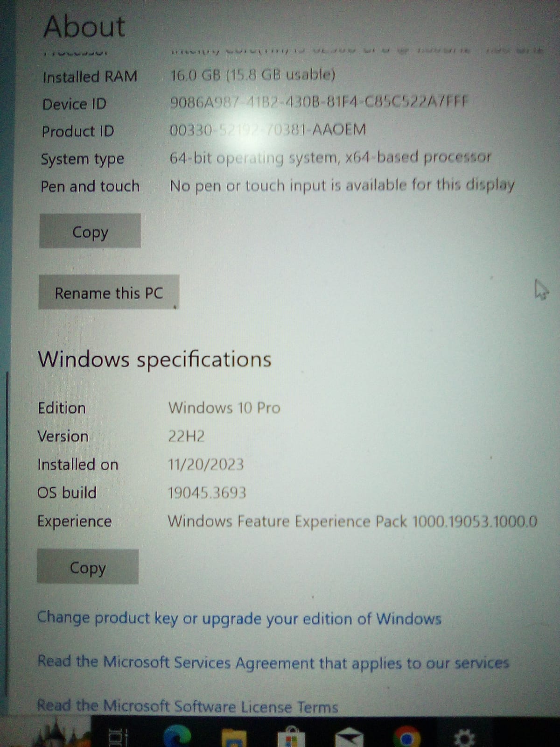
Task: Open Microsoft Software License Terms link
Action: coord(188,706)
